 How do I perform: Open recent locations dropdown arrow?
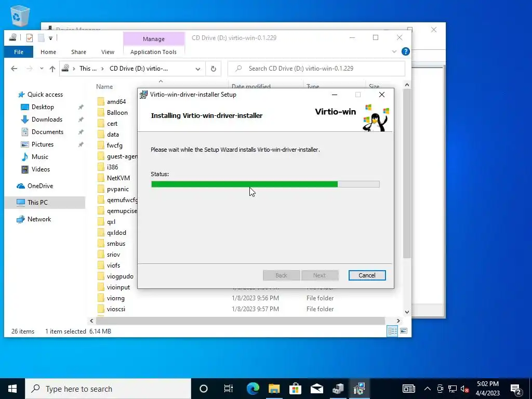42,69
